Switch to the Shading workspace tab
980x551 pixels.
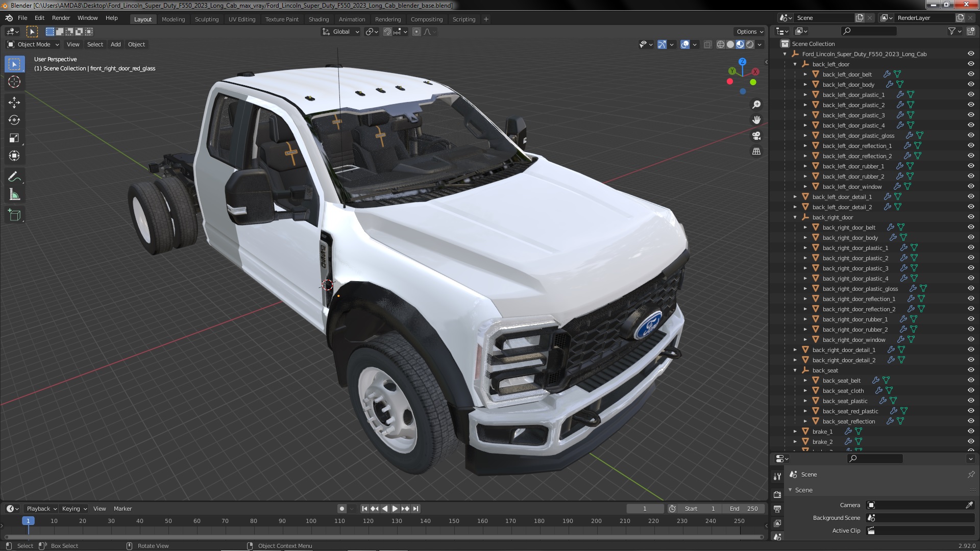coord(318,19)
